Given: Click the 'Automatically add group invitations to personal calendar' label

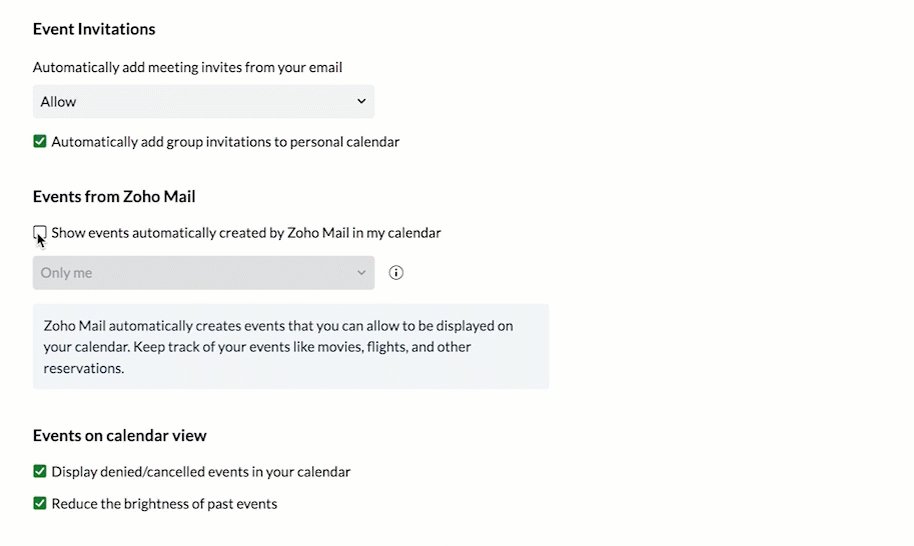Looking at the screenshot, I should (225, 142).
